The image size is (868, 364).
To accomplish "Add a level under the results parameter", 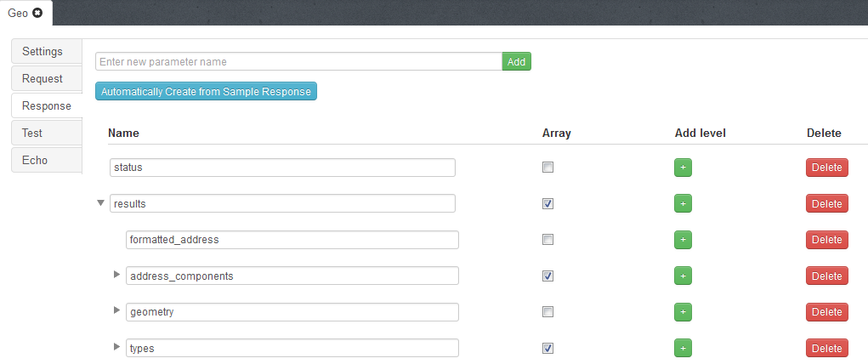I will (x=684, y=203).
